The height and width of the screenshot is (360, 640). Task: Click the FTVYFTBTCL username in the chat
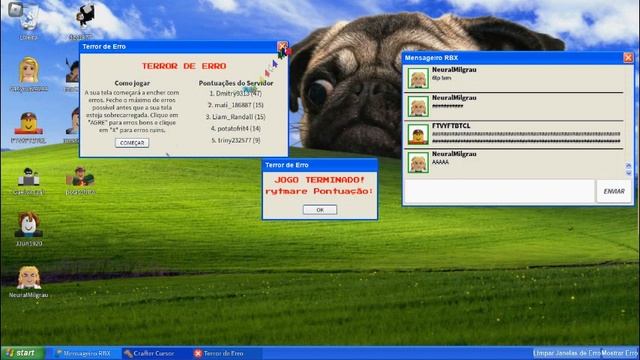click(451, 126)
